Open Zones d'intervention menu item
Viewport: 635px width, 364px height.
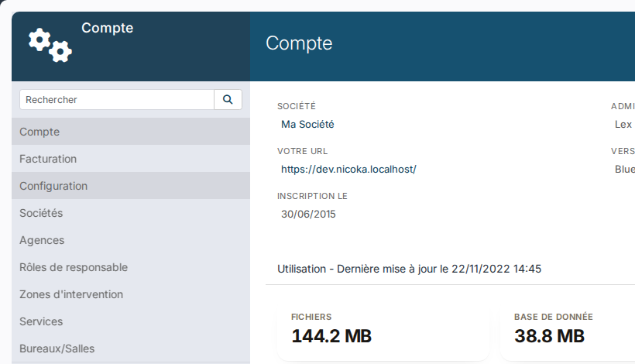[x=131, y=294]
